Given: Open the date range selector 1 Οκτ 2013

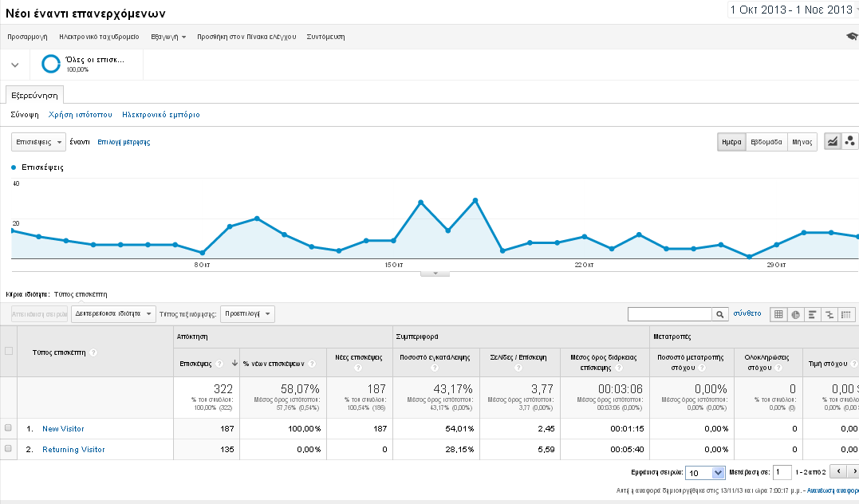Looking at the screenshot, I should coord(793,10).
